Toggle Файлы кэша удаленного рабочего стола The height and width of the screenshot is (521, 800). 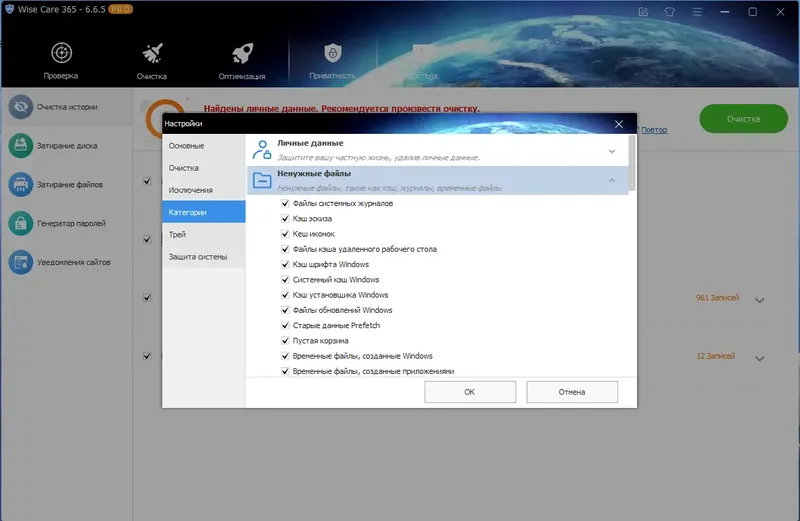coord(285,249)
